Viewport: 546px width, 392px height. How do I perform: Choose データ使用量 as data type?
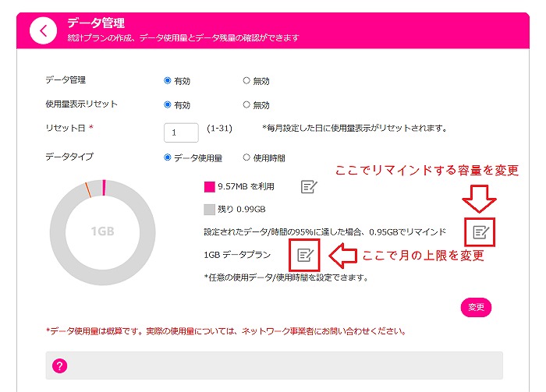tap(168, 157)
